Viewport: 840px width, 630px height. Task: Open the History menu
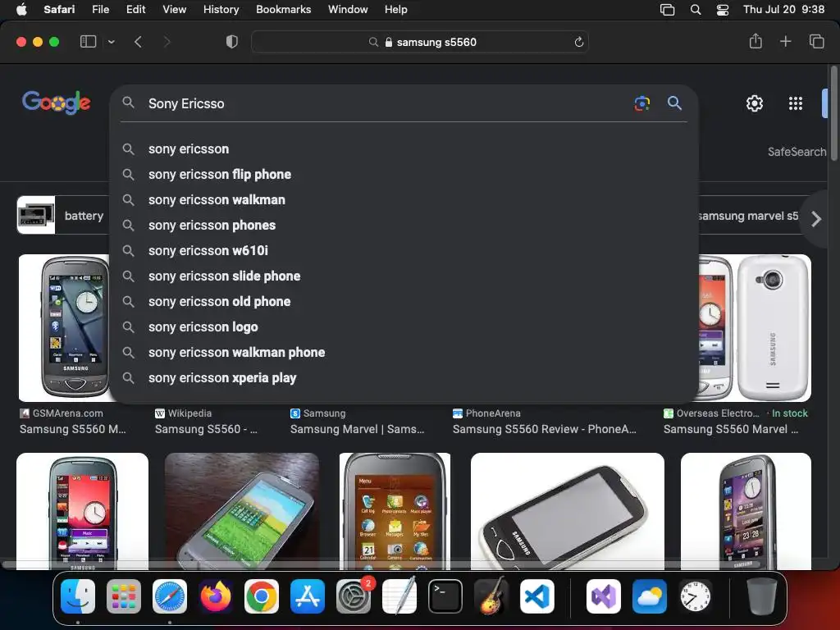click(221, 9)
